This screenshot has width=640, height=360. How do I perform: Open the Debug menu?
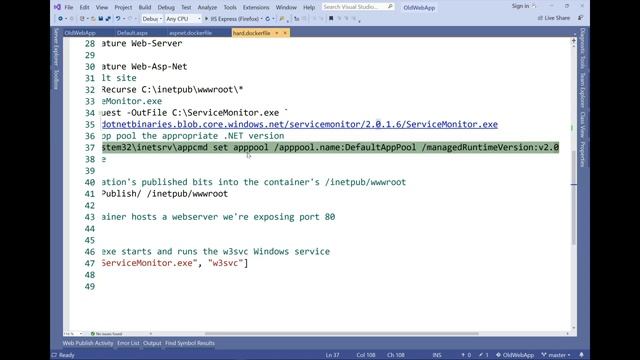tap(166, 7)
